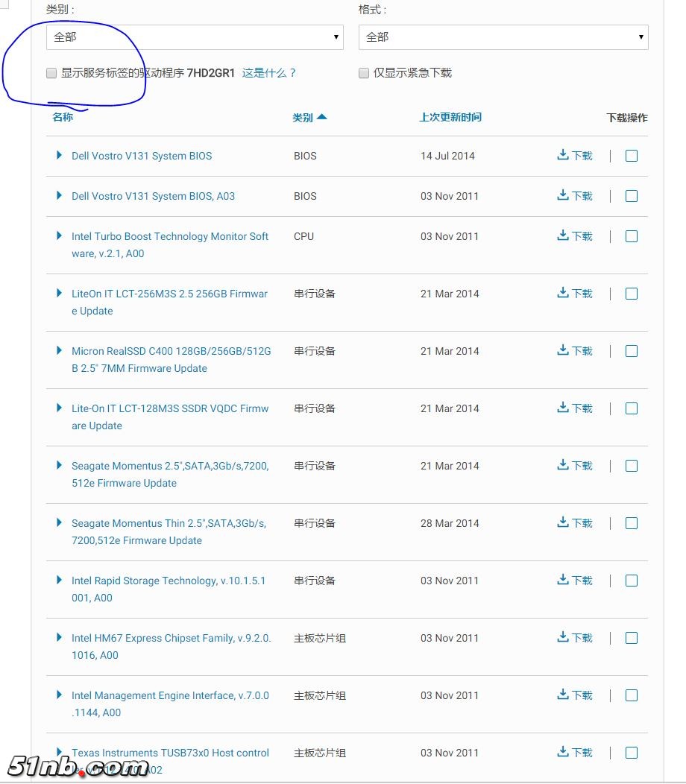Click the 这是什么？ help link
Image resolution: width=686 pixels, height=784 pixels.
pos(269,73)
